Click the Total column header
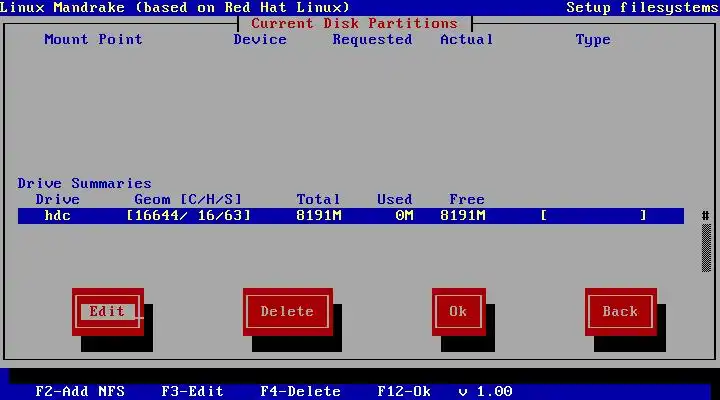Screen dimensions: 720x400 tap(318, 200)
